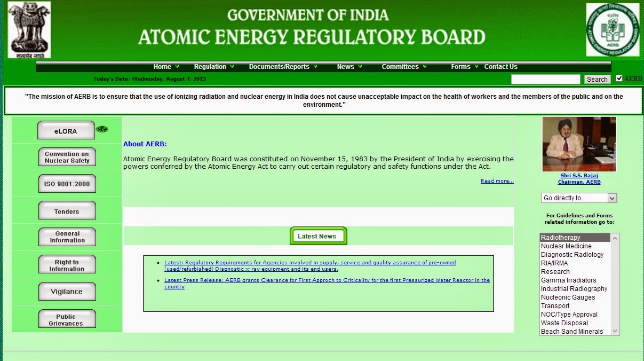Image resolution: width=644 pixels, height=361 pixels.
Task: Click the AERB circular logo
Action: [x=613, y=30]
